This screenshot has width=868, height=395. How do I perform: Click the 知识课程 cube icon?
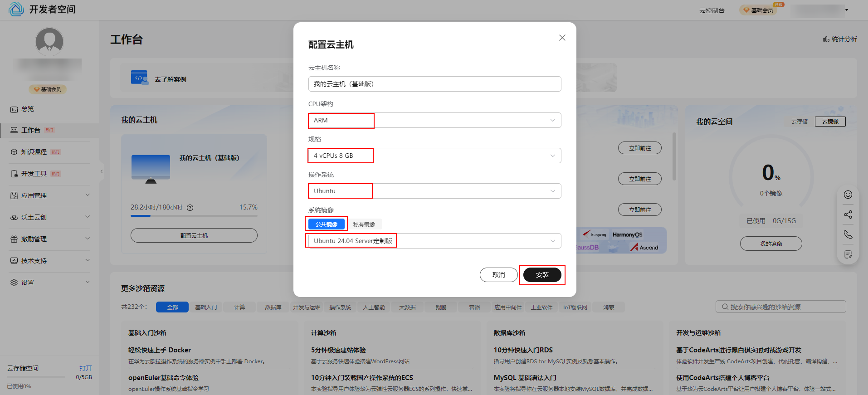point(14,152)
